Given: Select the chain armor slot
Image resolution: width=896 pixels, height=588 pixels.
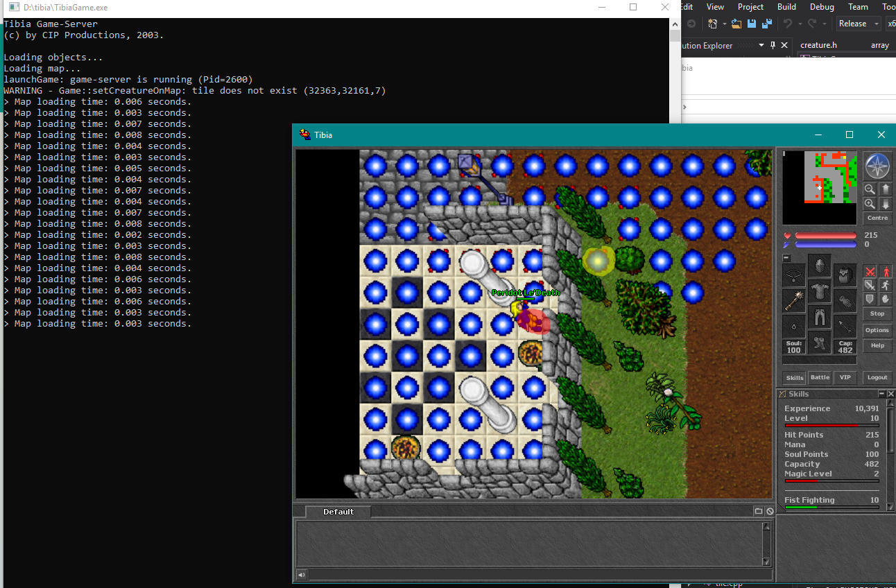Looking at the screenshot, I should tap(819, 291).
